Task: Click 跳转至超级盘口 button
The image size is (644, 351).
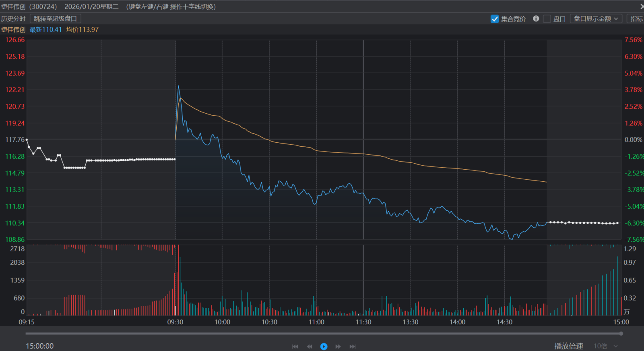Action: [x=56, y=19]
